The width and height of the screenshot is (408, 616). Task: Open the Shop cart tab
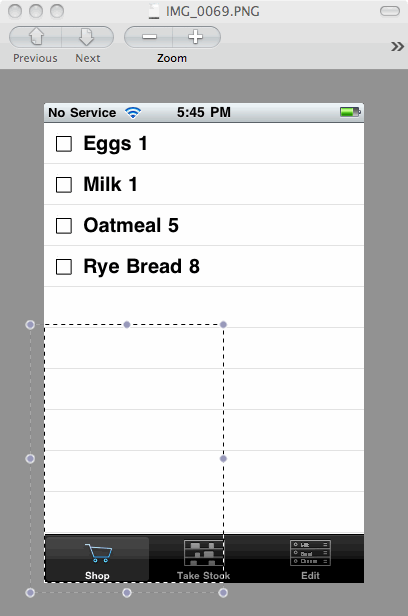(97, 559)
